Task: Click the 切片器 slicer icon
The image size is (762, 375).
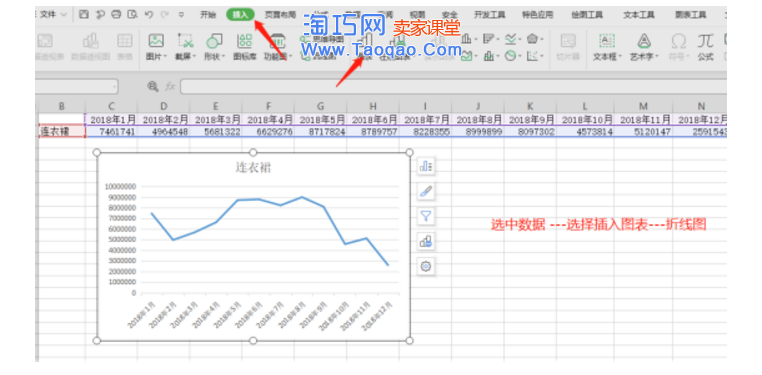Action: (568, 41)
